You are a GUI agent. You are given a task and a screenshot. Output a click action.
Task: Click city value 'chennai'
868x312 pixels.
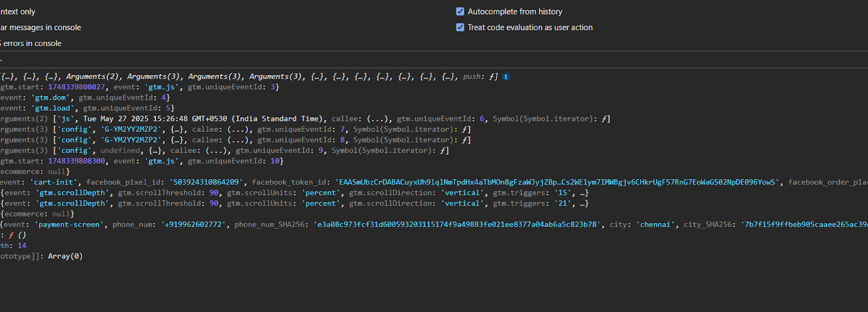[x=656, y=225]
